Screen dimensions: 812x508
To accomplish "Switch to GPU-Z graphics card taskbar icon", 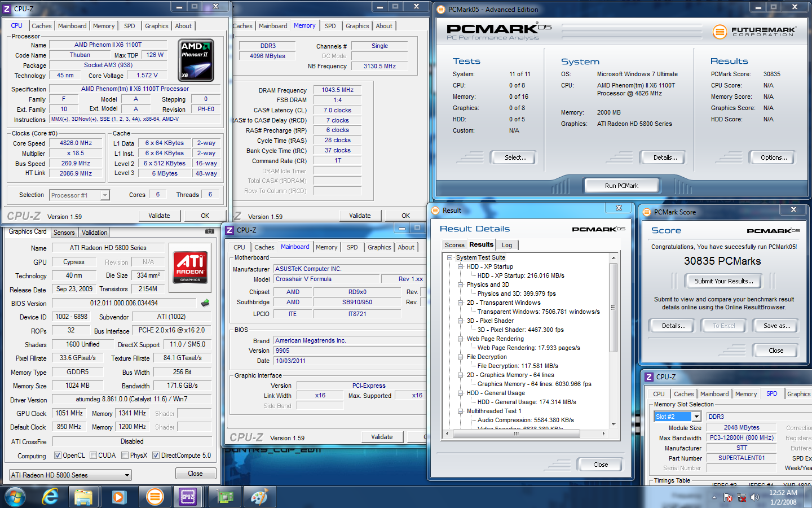I will click(225, 497).
